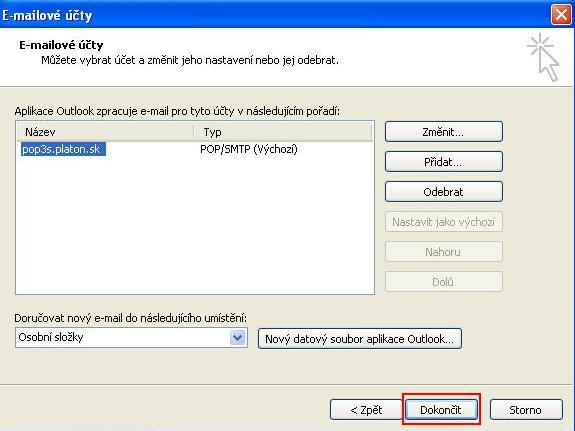Go back with the < Zpět button

pos(366,410)
